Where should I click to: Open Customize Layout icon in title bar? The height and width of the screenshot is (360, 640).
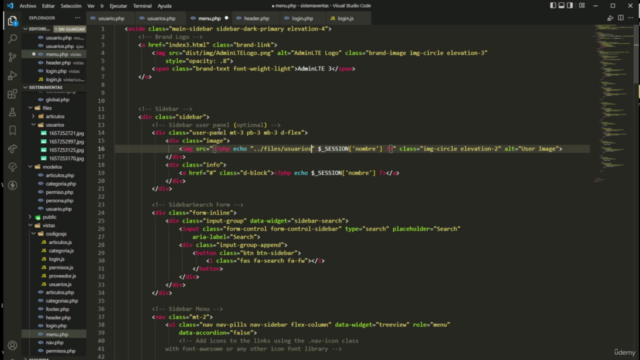(582, 6)
